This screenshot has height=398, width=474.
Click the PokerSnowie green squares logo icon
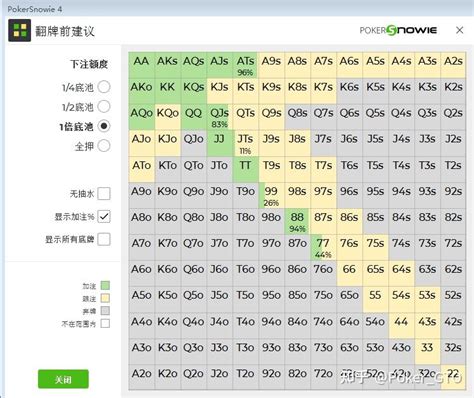pos(20,30)
